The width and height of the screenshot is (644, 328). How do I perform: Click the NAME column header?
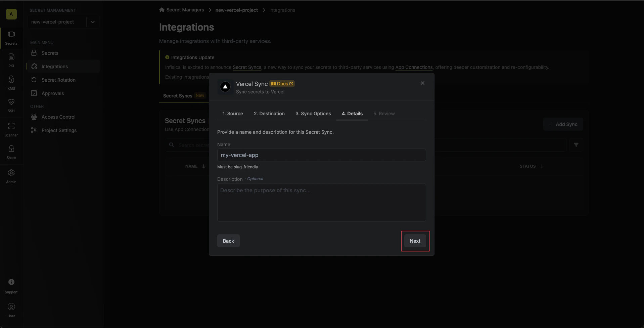point(191,166)
